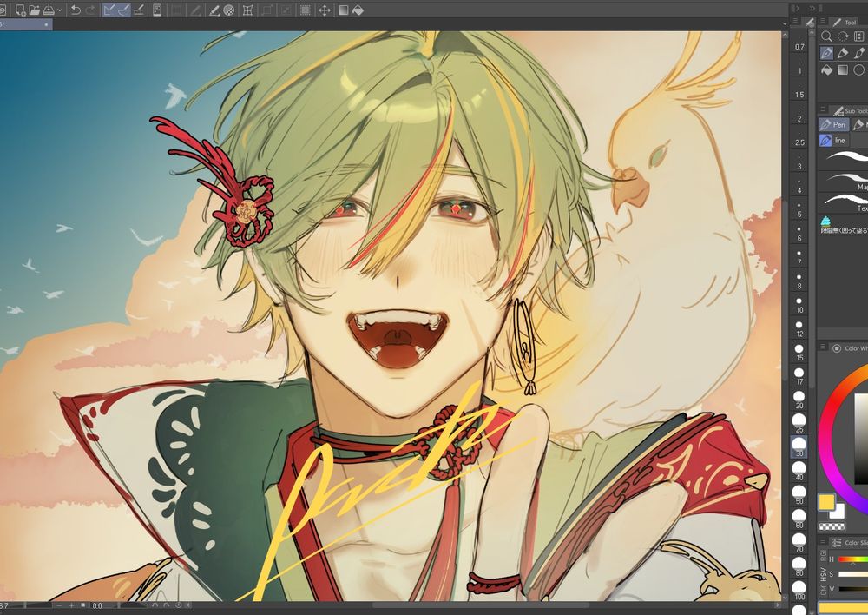Undo the last stroke
Viewport: 868px width, 615px height.
pos(76,10)
